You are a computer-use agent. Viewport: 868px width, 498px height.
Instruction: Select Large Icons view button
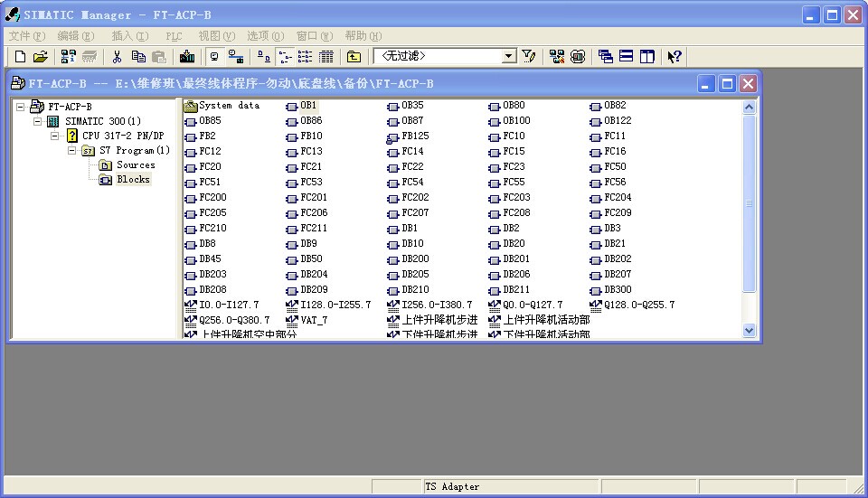(x=263, y=56)
